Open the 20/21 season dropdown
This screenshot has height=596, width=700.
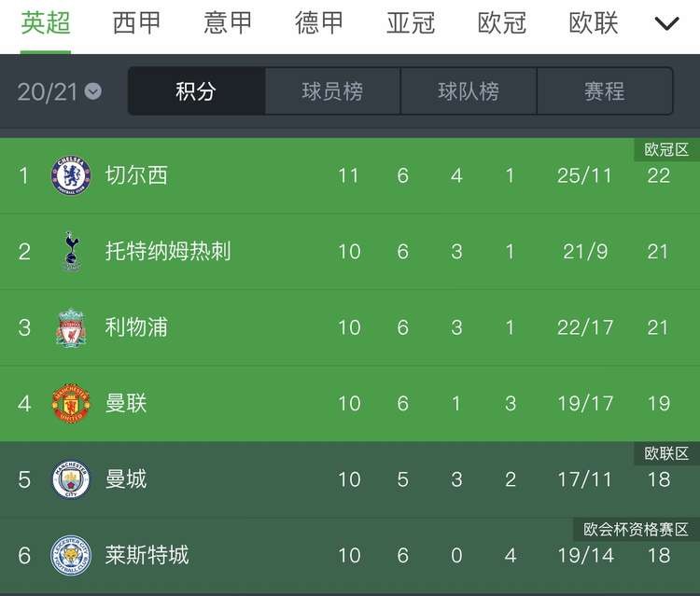(60, 91)
